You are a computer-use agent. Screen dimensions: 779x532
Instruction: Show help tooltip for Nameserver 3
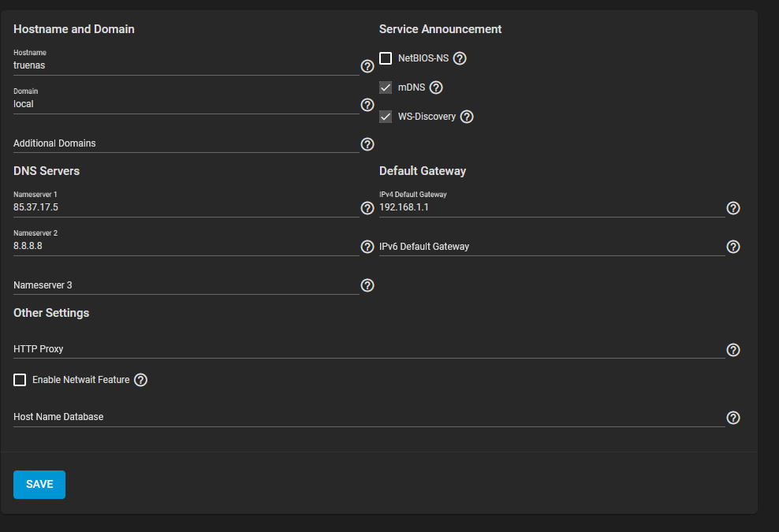point(367,285)
